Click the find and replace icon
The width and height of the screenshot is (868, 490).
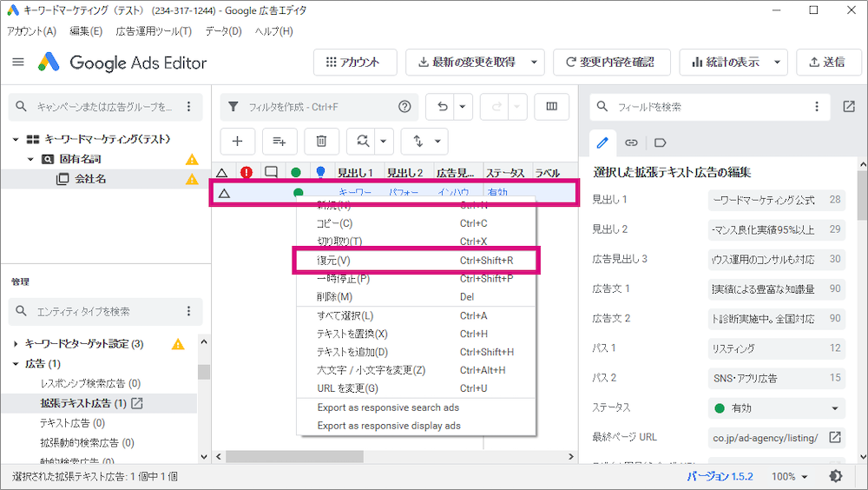[362, 142]
